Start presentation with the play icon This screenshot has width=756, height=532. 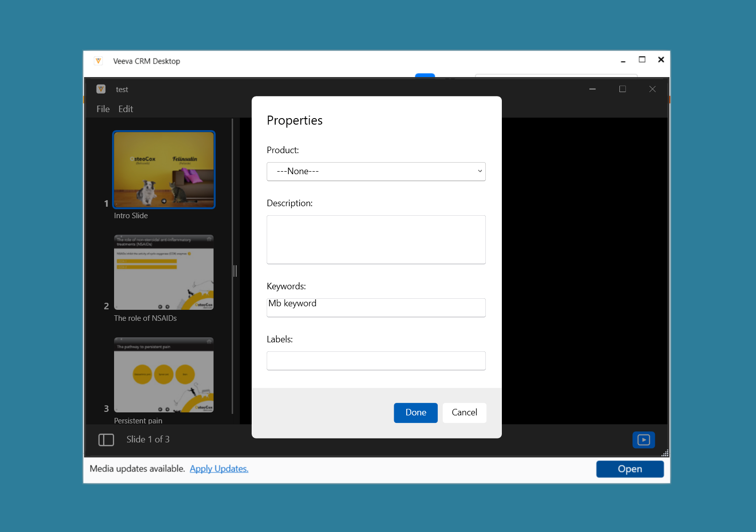click(x=643, y=440)
